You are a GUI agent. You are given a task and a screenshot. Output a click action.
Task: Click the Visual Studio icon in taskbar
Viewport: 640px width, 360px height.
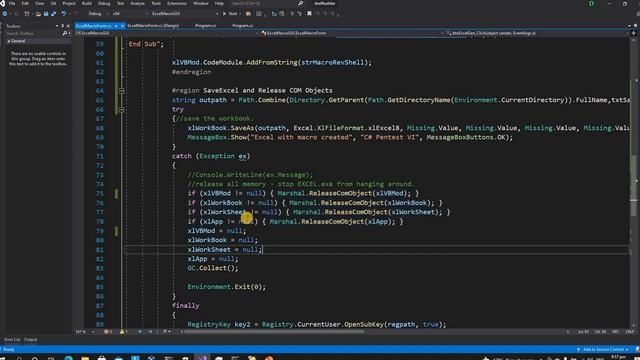point(202,358)
